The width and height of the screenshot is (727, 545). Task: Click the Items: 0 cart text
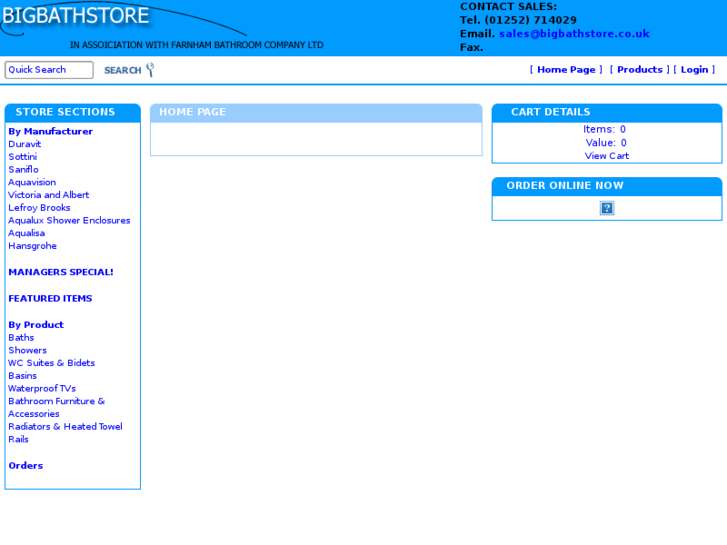604,129
